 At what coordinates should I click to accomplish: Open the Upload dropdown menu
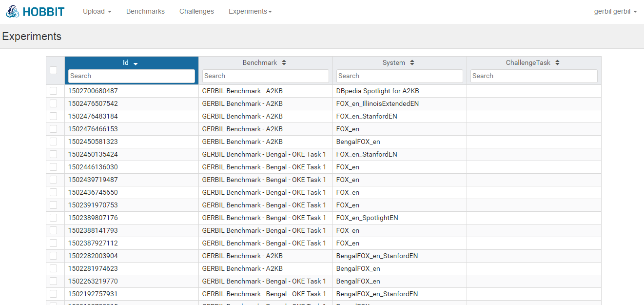[97, 11]
